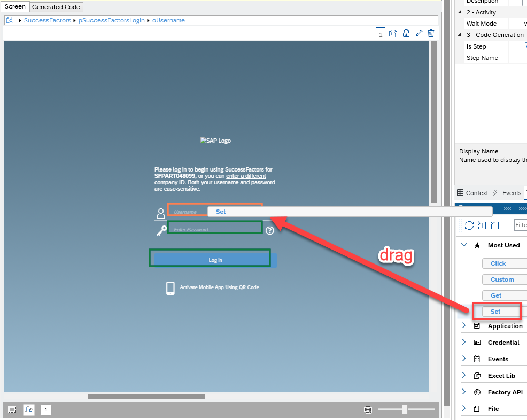Collapse the '2 - Activity' property group
Screen dimensions: 527x420
[x=460, y=12]
